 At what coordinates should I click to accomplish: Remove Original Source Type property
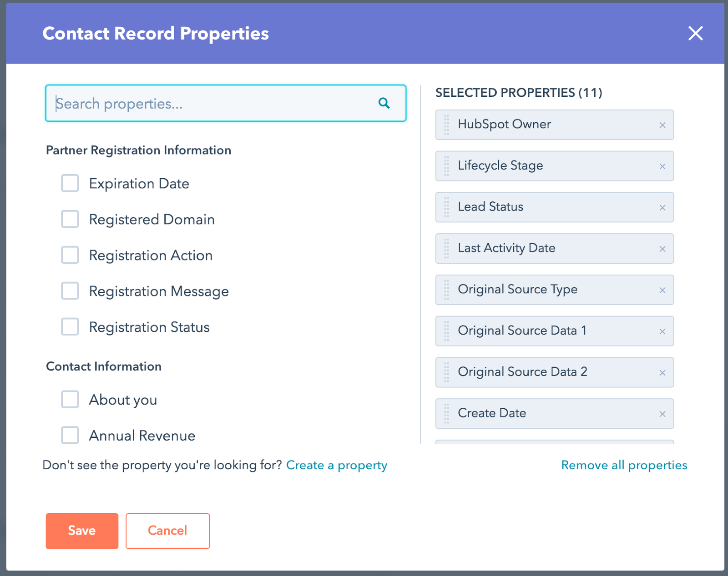[x=662, y=290]
